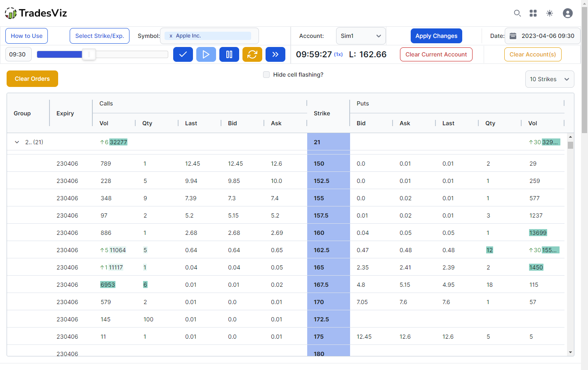Screen dimensions: 588x370
Task: Open the Account Sim1 dropdown
Action: pos(361,36)
